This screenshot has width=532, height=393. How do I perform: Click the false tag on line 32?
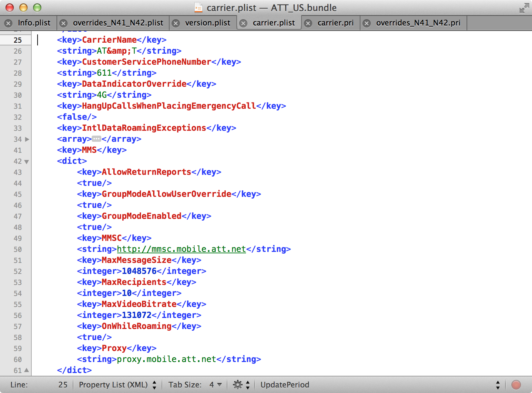pyautogui.click(x=77, y=117)
